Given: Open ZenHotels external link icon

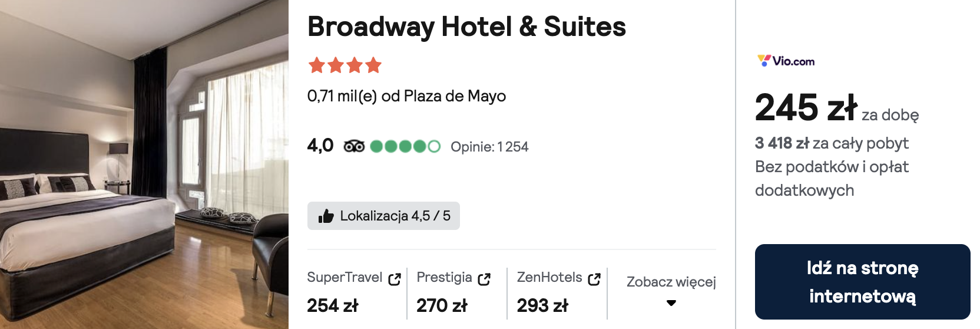Looking at the screenshot, I should point(594,279).
